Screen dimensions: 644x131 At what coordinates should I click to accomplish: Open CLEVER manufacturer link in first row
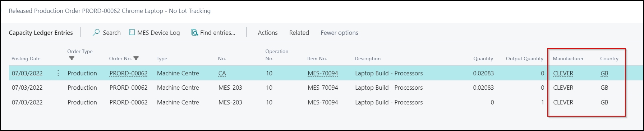[563, 73]
